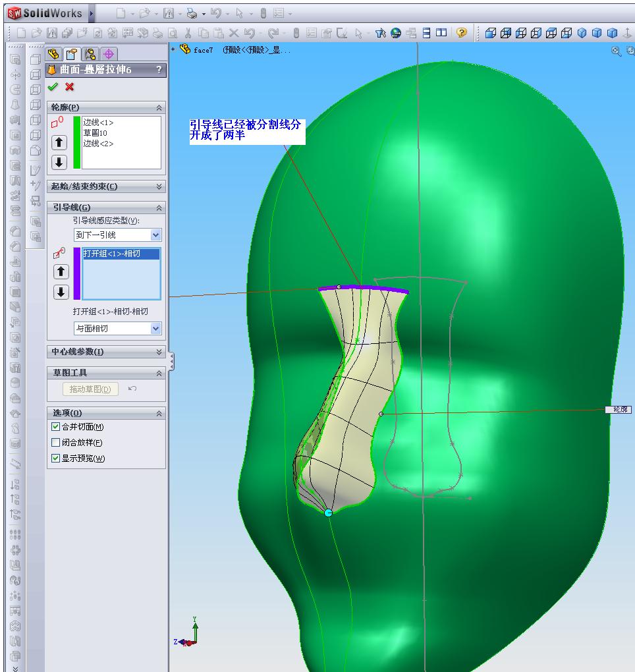Expand the left toolbar overflow chevron

click(x=16, y=669)
